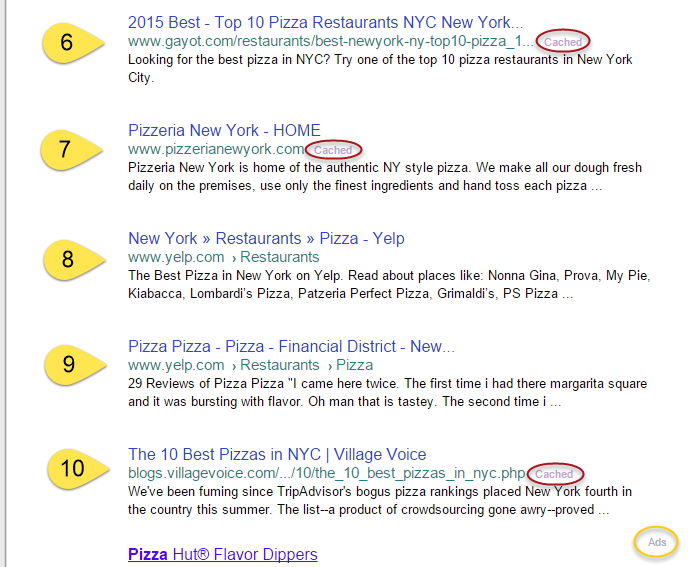Click the yellow number 10 marker
Viewport: 689px width, 567px height.
click(71, 468)
